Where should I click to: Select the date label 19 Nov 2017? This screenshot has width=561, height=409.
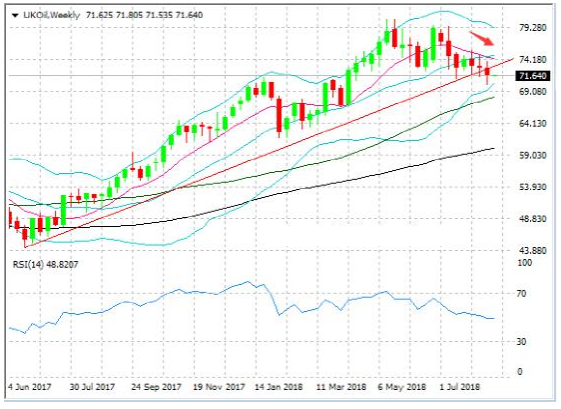(x=219, y=387)
